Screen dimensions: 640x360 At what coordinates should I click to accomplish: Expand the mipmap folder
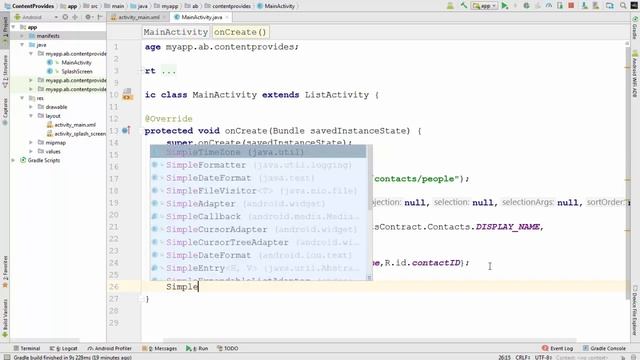(x=31, y=142)
